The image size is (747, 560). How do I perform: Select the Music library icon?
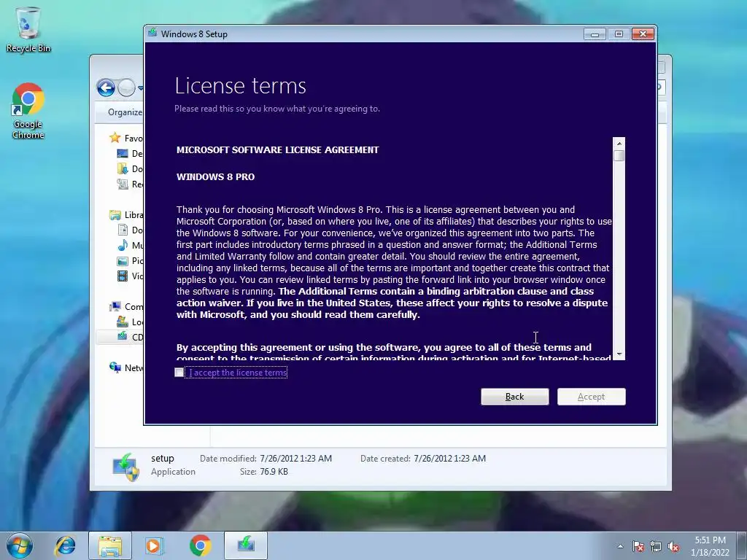click(x=123, y=245)
